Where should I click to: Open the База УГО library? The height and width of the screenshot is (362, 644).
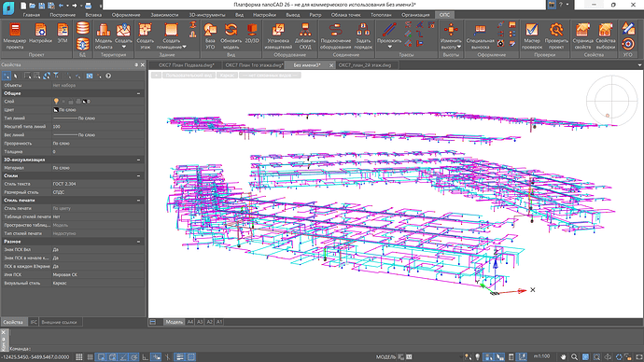(x=210, y=36)
